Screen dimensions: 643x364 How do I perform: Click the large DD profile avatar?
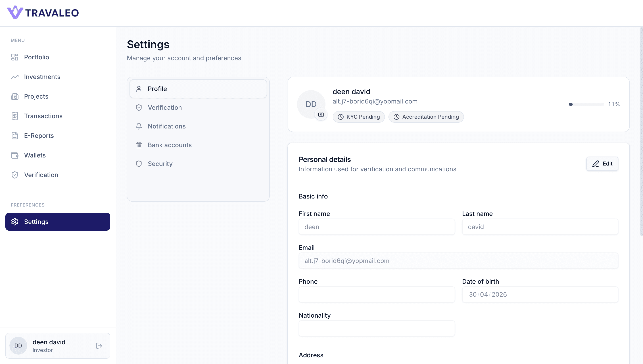tap(311, 104)
